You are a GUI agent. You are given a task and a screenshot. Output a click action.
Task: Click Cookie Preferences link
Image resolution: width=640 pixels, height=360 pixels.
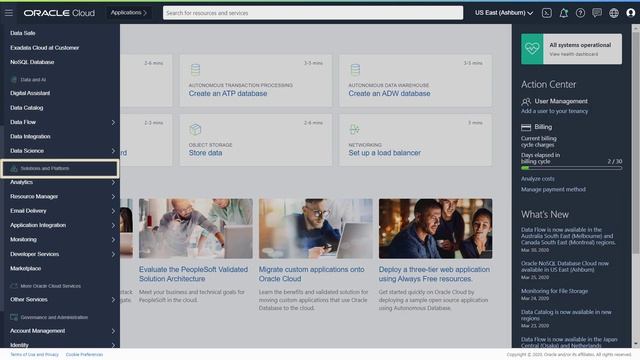pos(84,355)
